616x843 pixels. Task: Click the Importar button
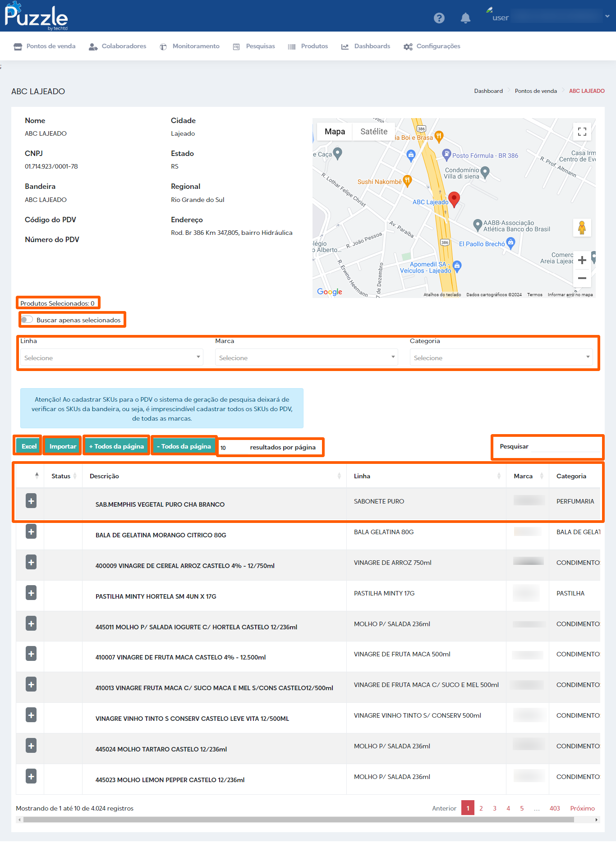click(63, 446)
